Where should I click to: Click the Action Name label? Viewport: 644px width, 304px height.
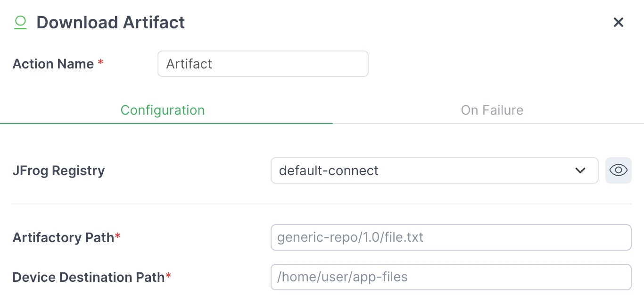53,64
